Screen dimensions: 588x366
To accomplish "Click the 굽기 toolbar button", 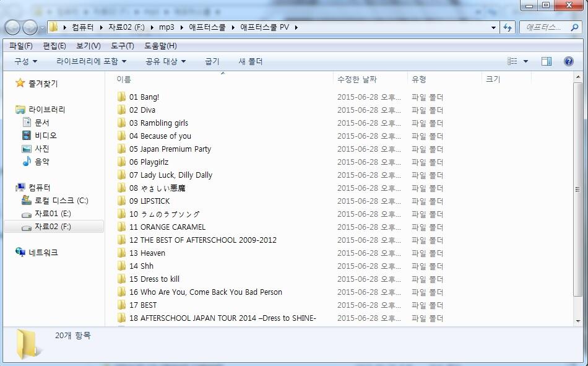I will pyautogui.click(x=212, y=61).
